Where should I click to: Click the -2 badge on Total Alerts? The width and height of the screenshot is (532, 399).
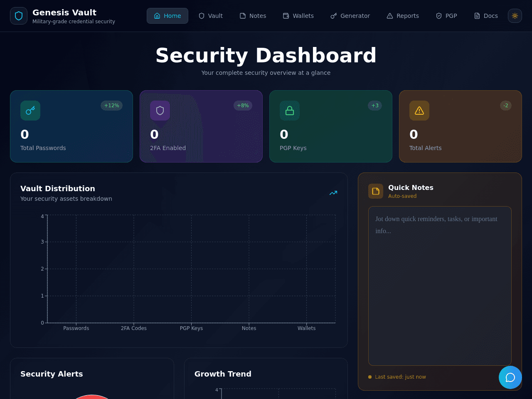[x=506, y=106]
